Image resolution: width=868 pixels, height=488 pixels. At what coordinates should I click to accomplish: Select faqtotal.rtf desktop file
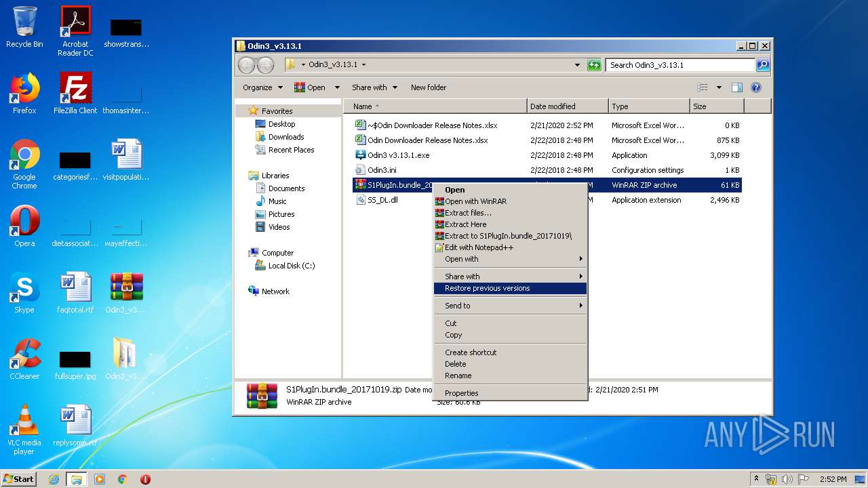(x=75, y=293)
